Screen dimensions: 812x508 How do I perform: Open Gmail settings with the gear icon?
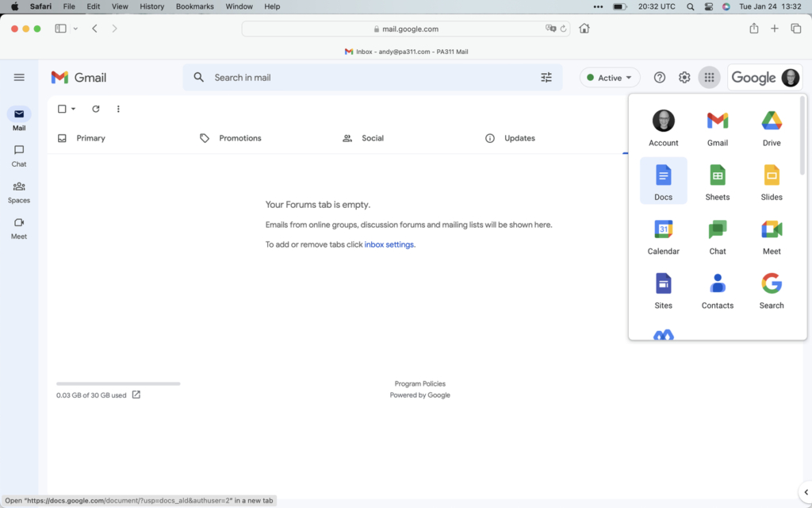(684, 77)
